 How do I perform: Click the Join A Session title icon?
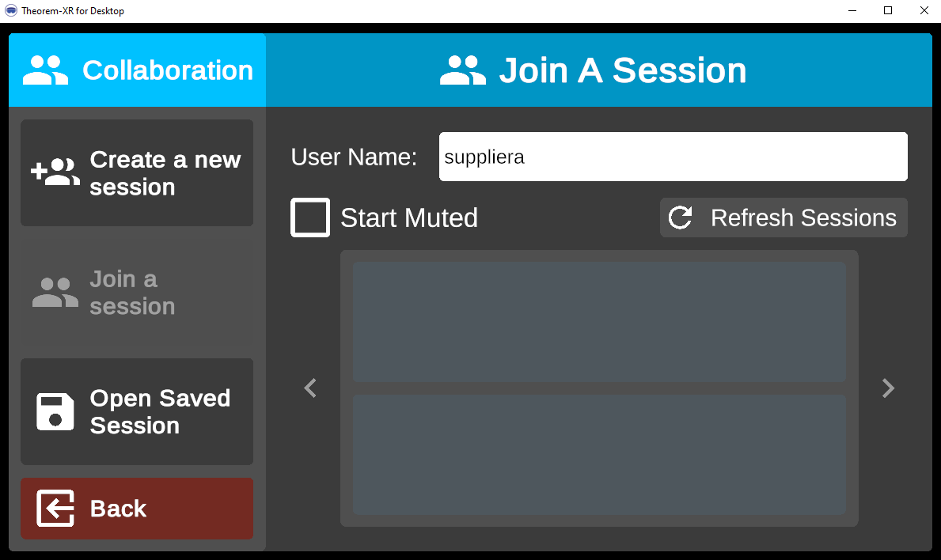click(463, 70)
